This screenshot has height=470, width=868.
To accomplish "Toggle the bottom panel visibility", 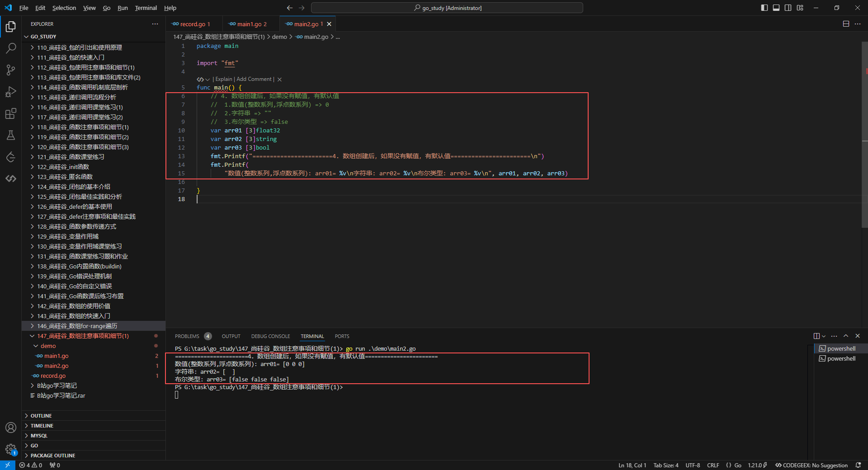I will (x=776, y=8).
